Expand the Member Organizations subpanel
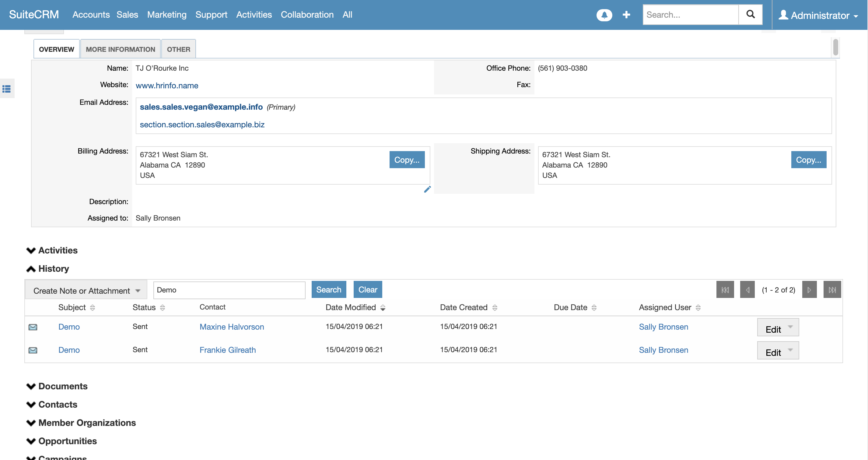 point(31,423)
